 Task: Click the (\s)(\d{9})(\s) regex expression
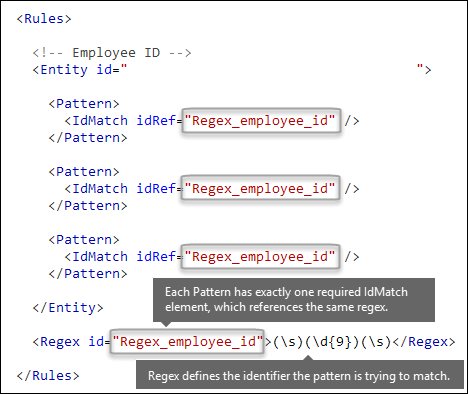[332, 342]
